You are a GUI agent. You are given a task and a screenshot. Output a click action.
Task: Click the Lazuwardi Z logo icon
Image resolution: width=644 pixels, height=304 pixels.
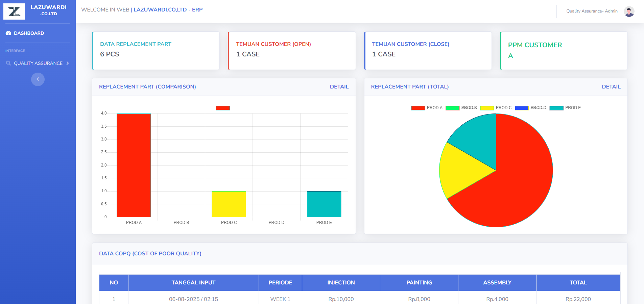[x=14, y=11]
